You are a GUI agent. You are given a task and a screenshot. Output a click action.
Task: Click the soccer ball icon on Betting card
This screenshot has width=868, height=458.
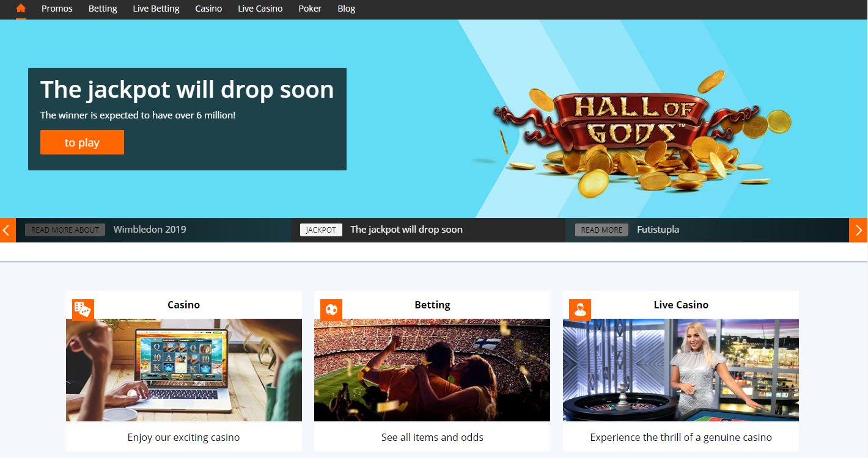[331, 310]
